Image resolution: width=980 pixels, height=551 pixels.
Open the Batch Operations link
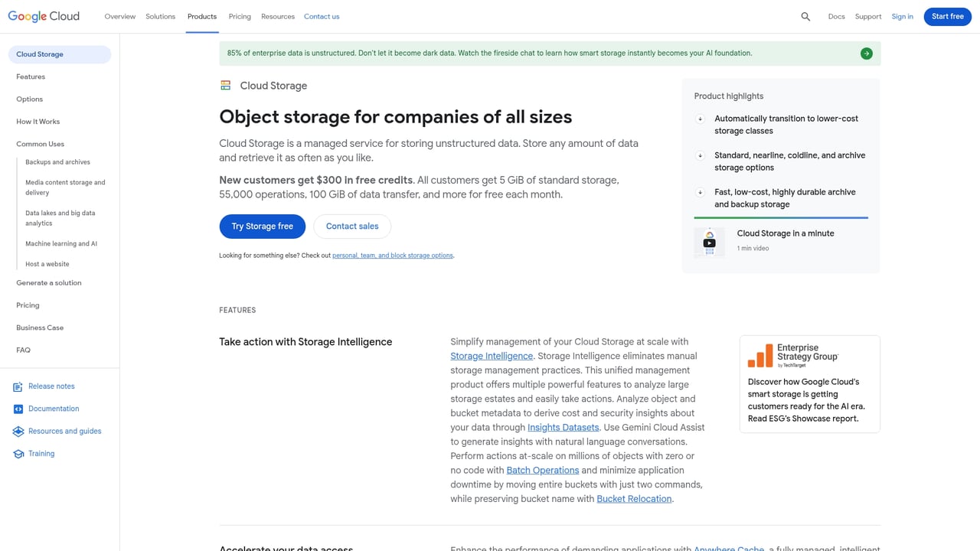543,470
